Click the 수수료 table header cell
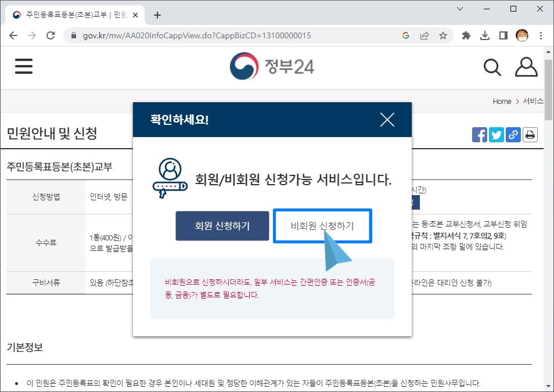The width and height of the screenshot is (554, 392). pos(46,243)
